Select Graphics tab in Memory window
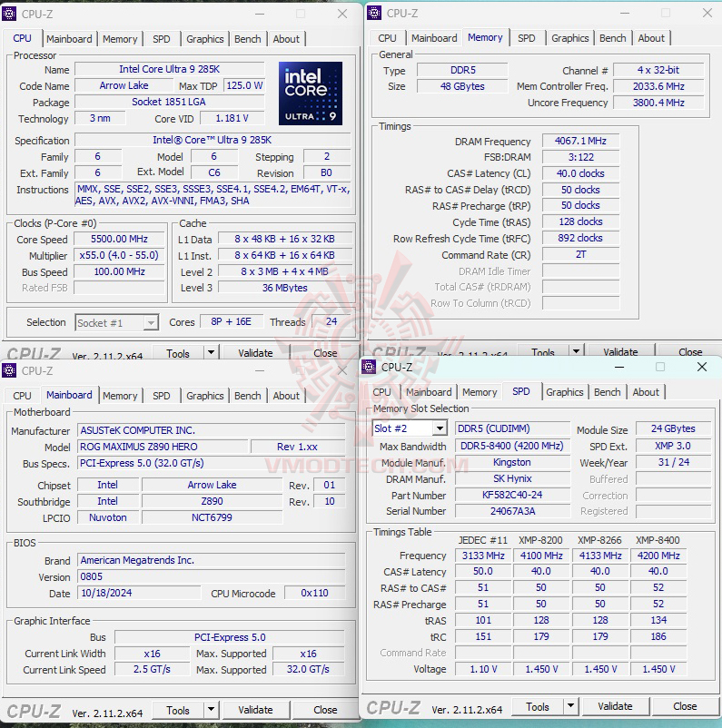Screen dimensions: 722x728 coord(570,38)
